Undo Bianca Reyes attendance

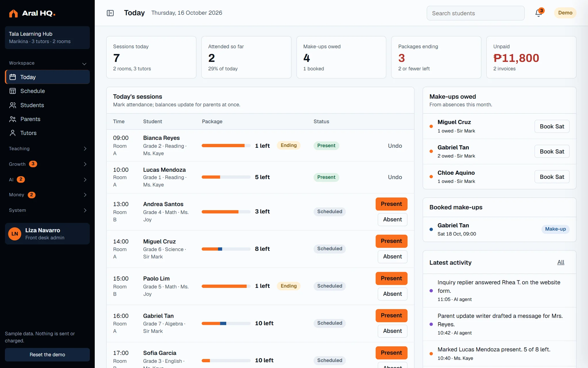(395, 146)
